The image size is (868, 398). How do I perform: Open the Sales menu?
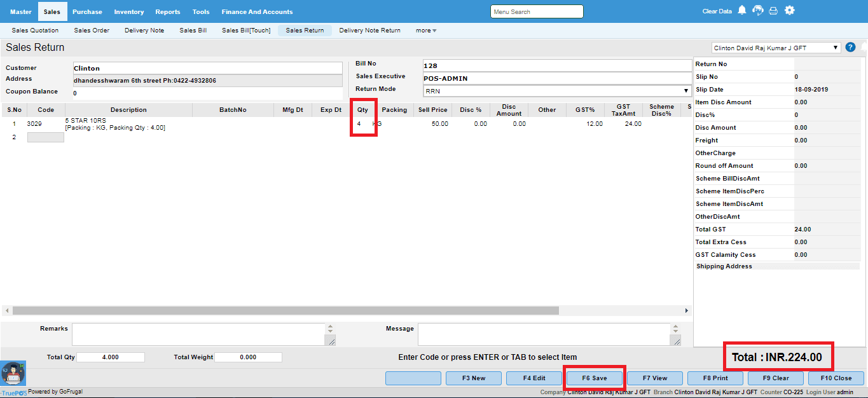(x=52, y=11)
